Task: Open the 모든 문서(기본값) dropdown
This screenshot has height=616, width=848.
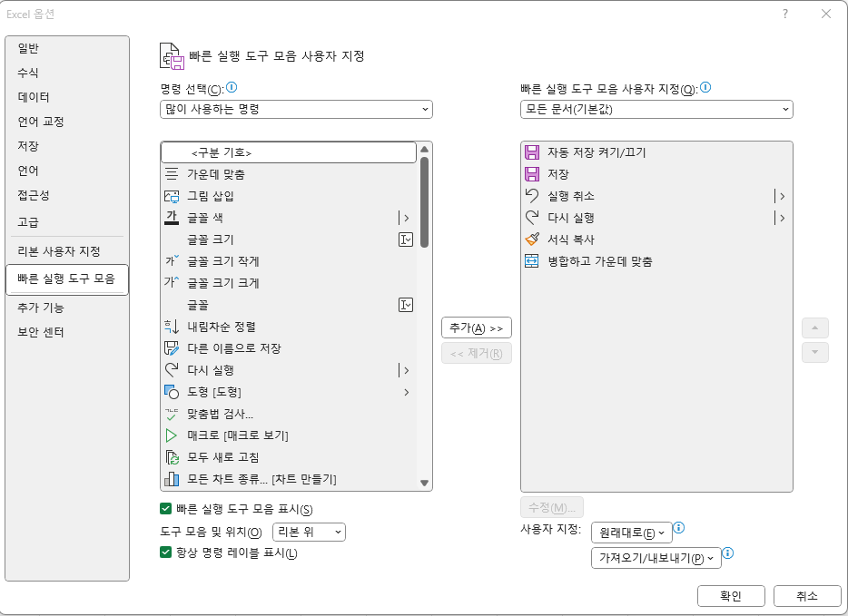Action: pos(656,109)
